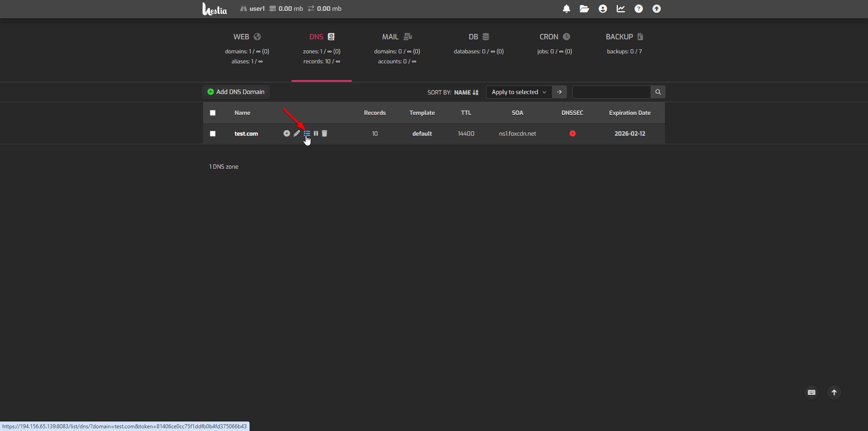Switch to the MAIL tab
Screen dimensions: 868x431
click(396, 37)
